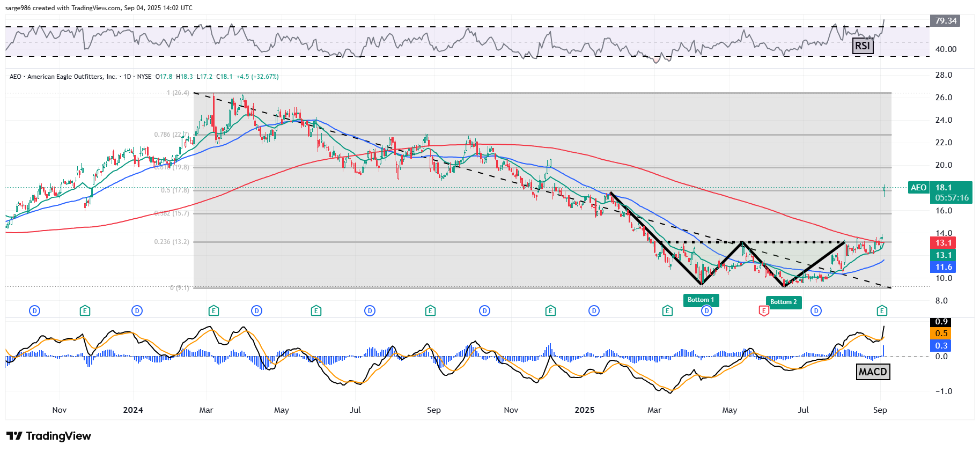980x452 pixels.
Task: Click the earnings marker above the Sep 2024 label
Action: [x=430, y=310]
